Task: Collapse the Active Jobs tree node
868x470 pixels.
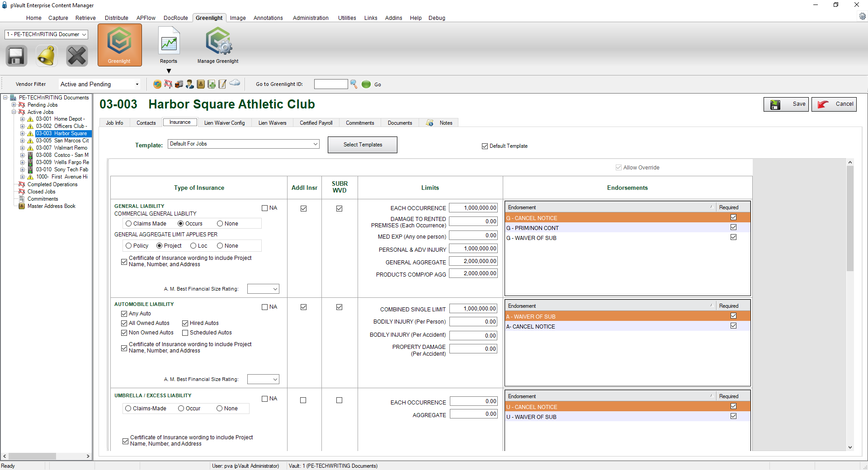Action: click(x=14, y=112)
